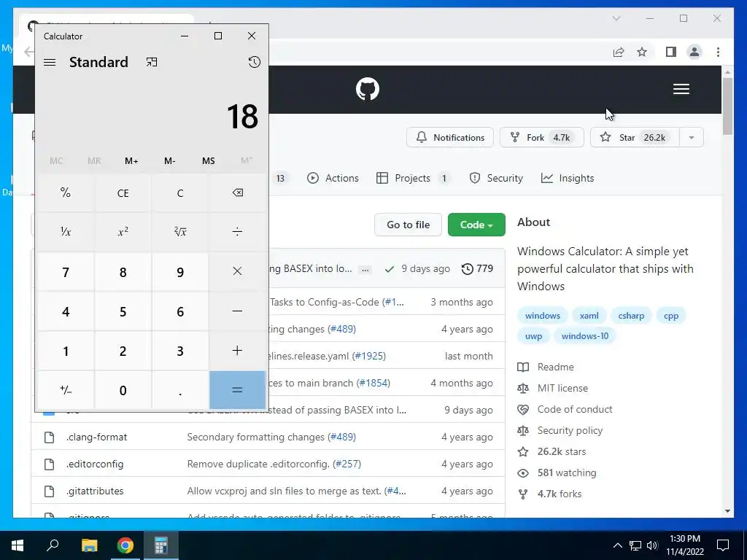Viewport: 747px width, 560px height.
Task: Open Chrome side panel icon
Action: [671, 52]
